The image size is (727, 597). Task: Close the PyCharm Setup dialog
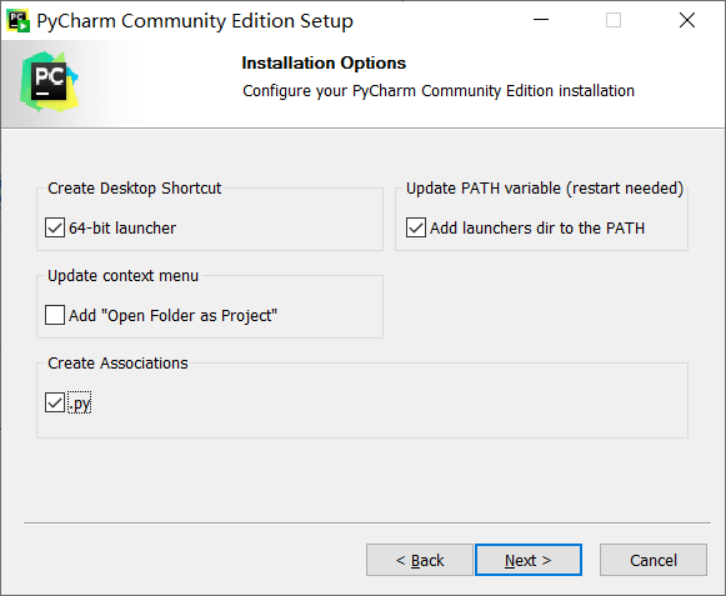click(687, 20)
